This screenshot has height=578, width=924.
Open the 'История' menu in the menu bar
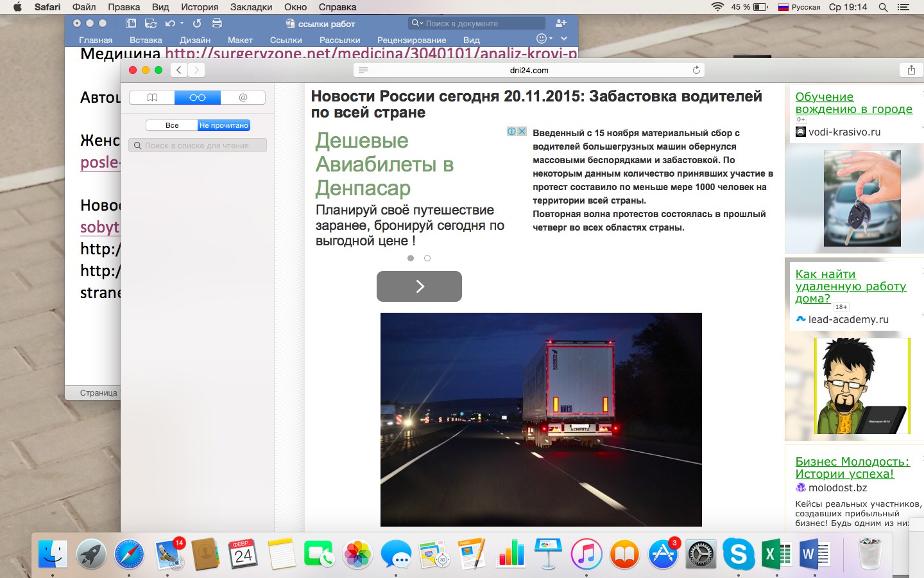point(200,7)
